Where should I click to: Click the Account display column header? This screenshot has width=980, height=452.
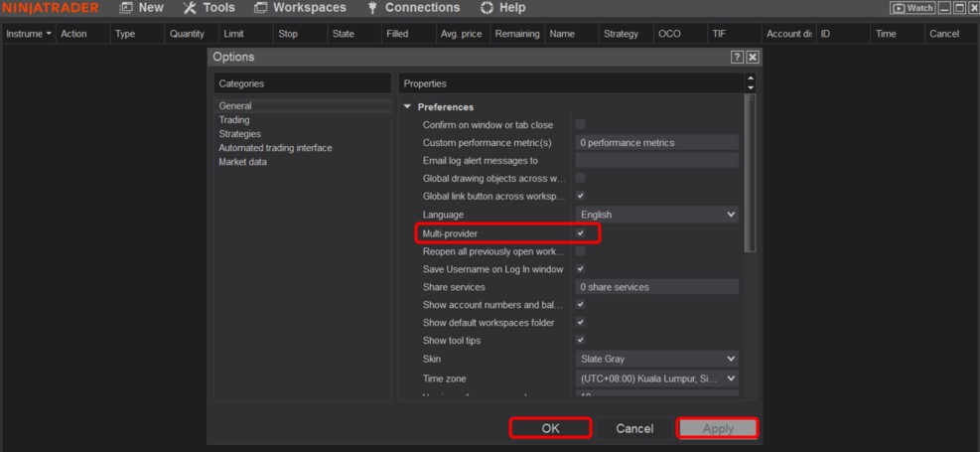789,34
